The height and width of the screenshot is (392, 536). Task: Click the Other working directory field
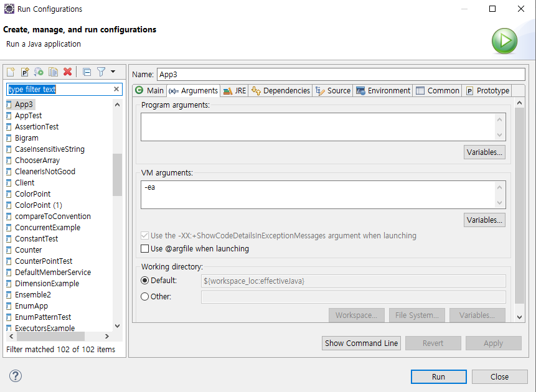coord(354,297)
